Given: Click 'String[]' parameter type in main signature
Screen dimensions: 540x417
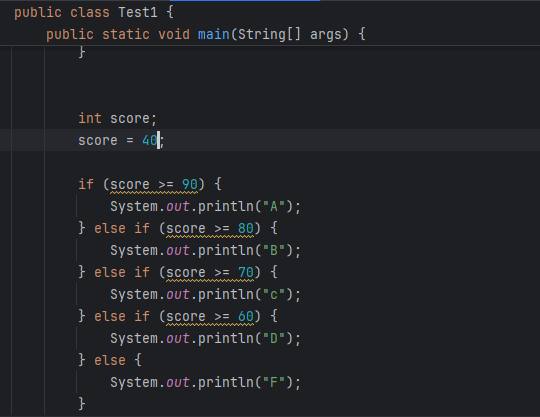Looking at the screenshot, I should (269, 34).
